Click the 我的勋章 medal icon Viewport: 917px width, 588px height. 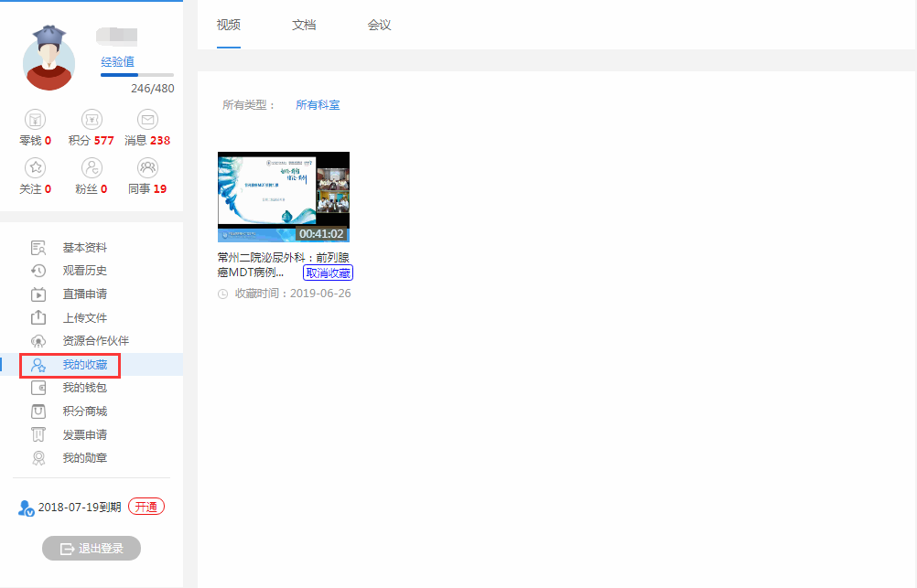(x=38, y=458)
